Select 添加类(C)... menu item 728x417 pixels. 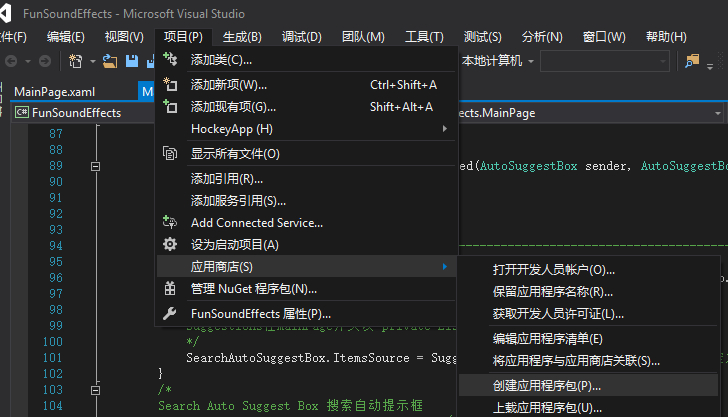tap(306, 60)
